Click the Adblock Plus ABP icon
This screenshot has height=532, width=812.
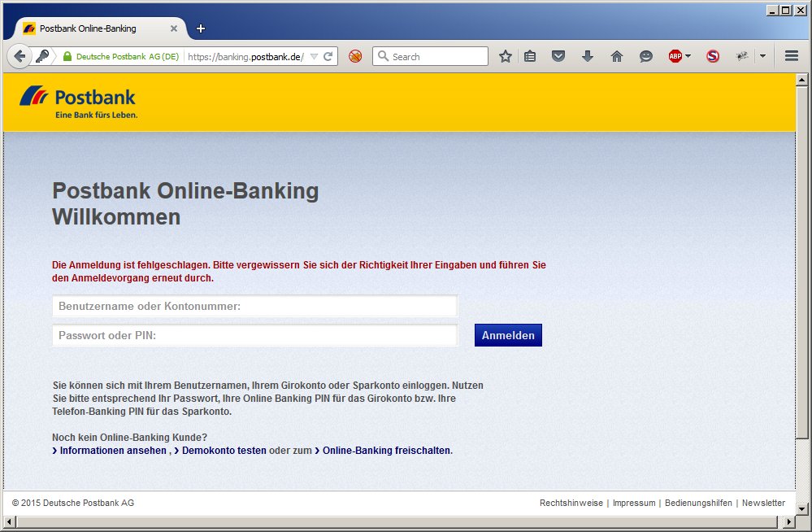(x=675, y=56)
